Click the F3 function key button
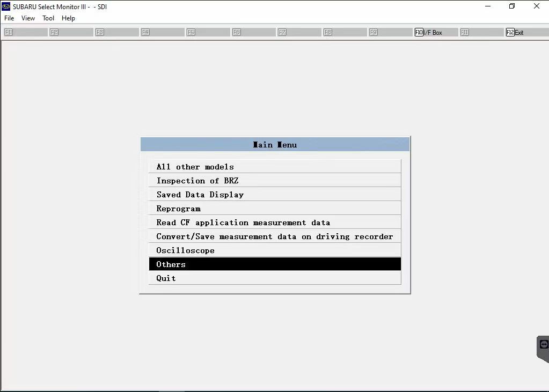This screenshot has height=392, width=549. (x=116, y=33)
